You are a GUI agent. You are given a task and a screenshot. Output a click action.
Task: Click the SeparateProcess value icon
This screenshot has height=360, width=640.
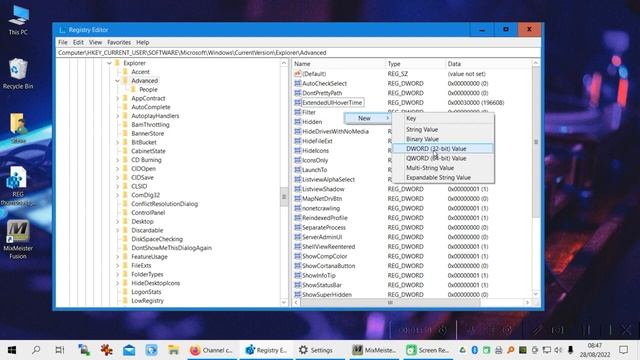(x=298, y=227)
